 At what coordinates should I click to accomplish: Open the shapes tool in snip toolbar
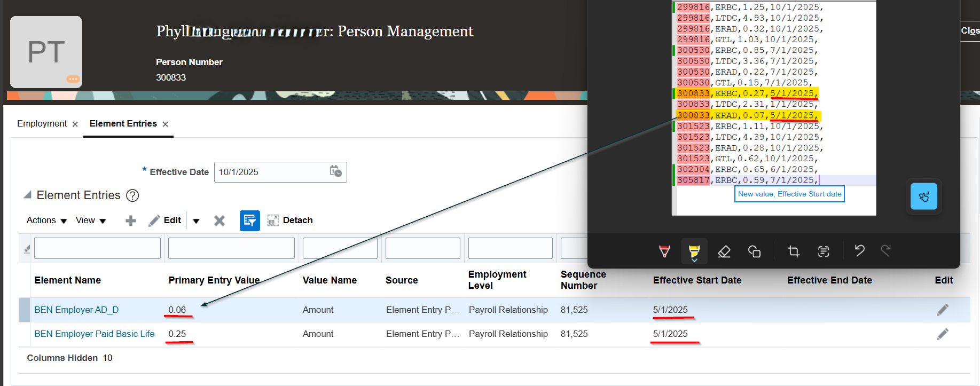tap(754, 251)
